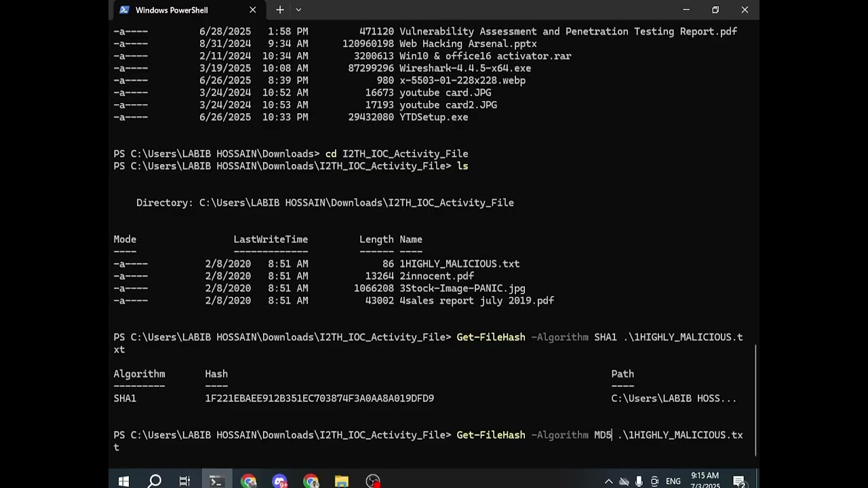Click the LastWriteTime column header
This screenshot has width=868, height=488.
click(271, 239)
